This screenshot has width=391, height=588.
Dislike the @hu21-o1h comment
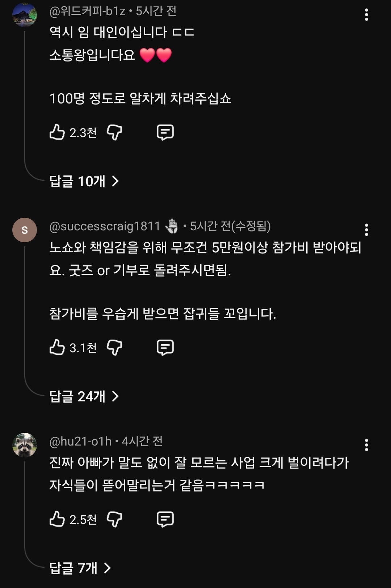(x=114, y=519)
